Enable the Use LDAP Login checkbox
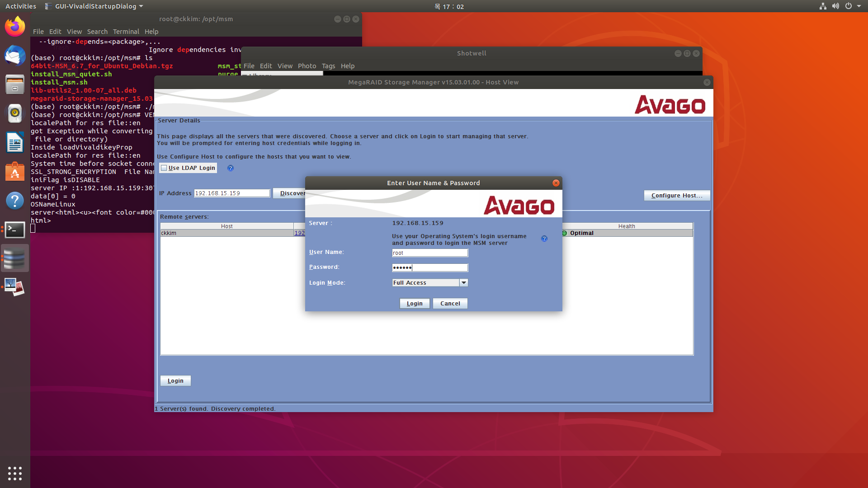The height and width of the screenshot is (488, 868). point(164,168)
